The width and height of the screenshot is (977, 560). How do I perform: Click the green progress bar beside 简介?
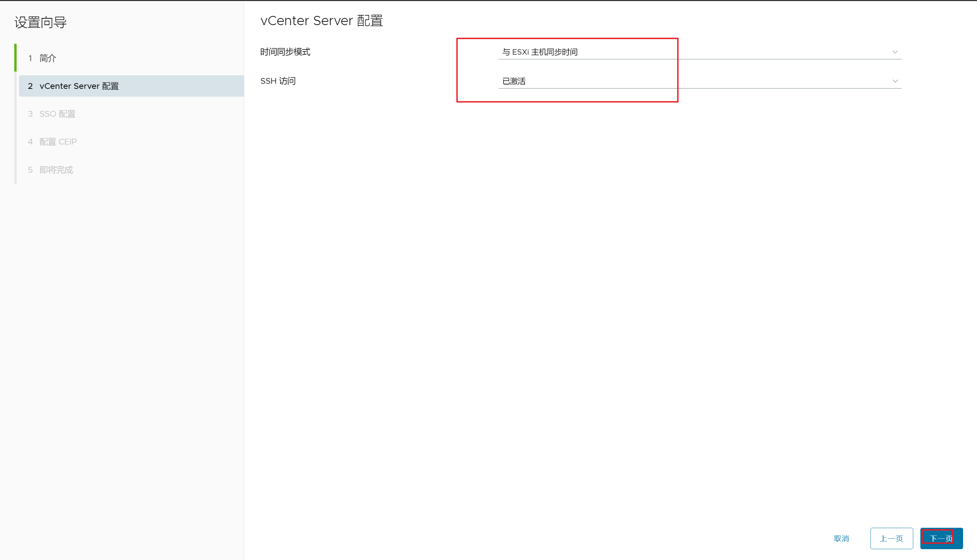click(x=15, y=58)
